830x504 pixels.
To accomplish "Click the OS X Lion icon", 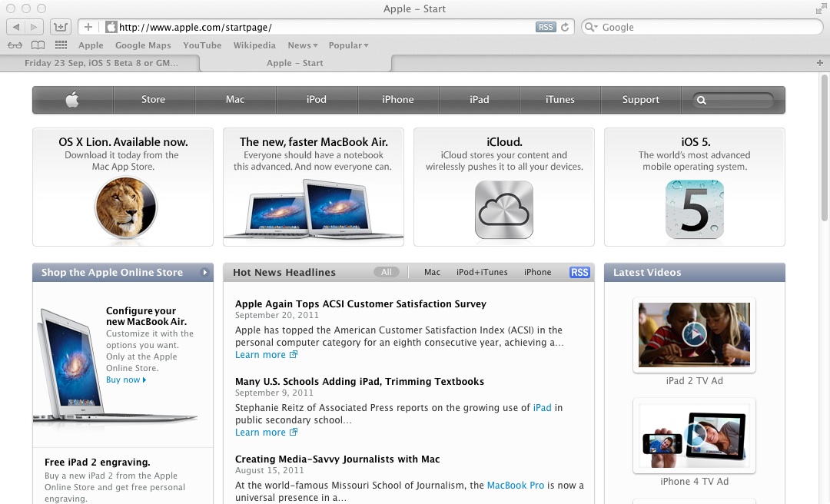I will 125,207.
